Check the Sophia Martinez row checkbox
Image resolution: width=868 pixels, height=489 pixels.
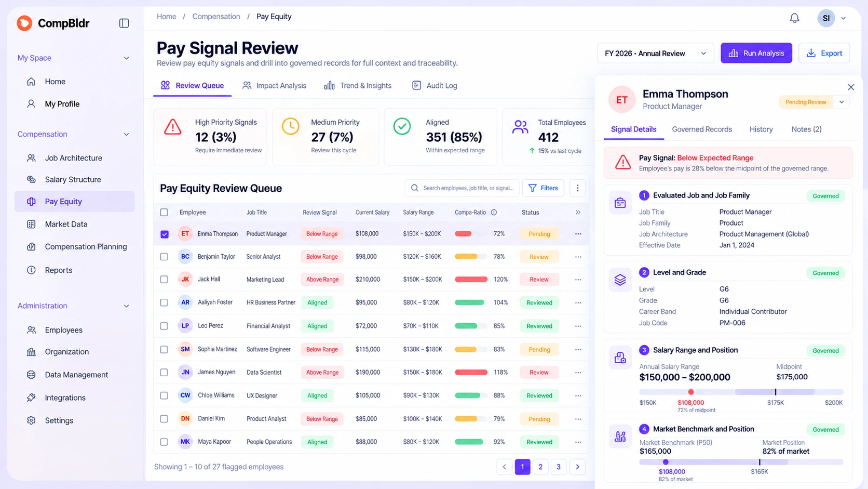tap(164, 350)
